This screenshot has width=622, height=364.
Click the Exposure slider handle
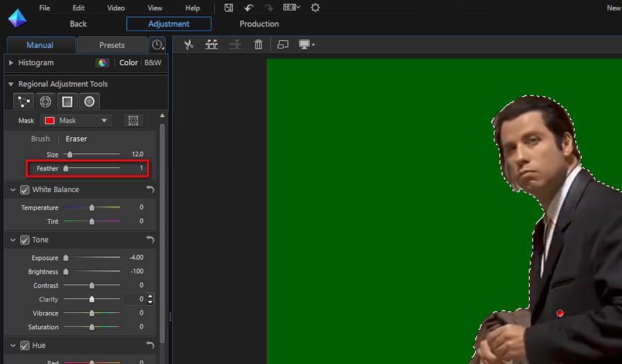click(66, 258)
